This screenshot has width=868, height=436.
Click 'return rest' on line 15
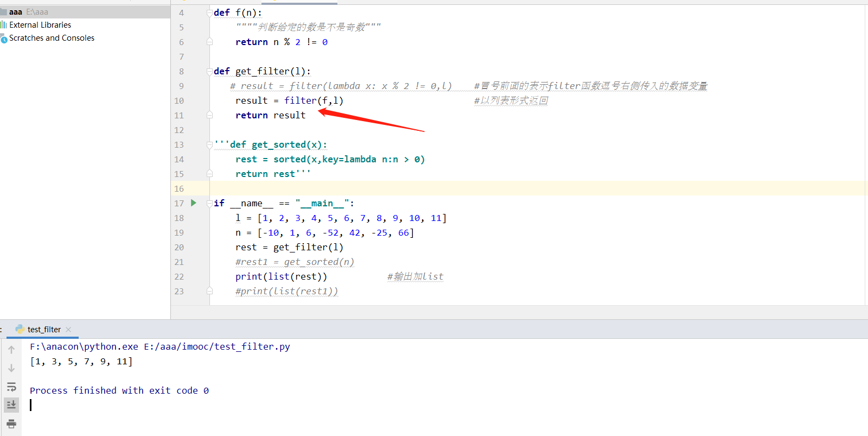pyautogui.click(x=265, y=174)
